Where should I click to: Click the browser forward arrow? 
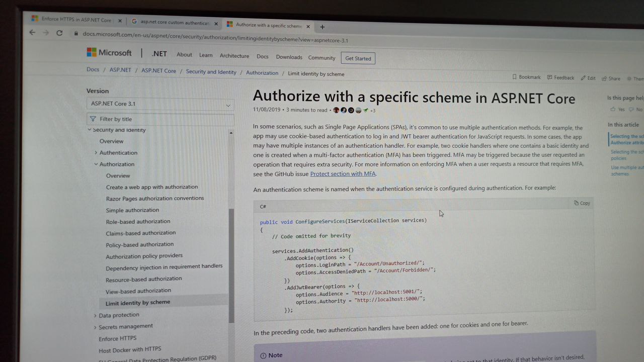click(x=46, y=33)
